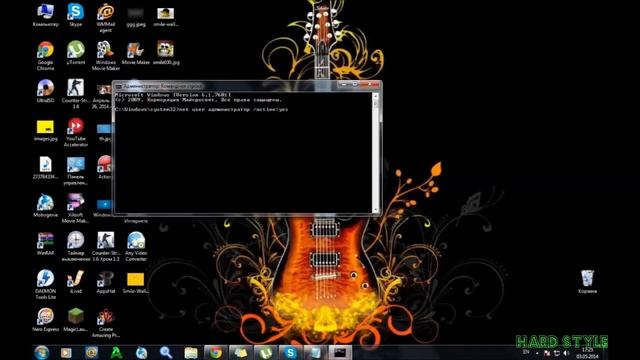Open the clock and date in the tray

click(x=587, y=353)
